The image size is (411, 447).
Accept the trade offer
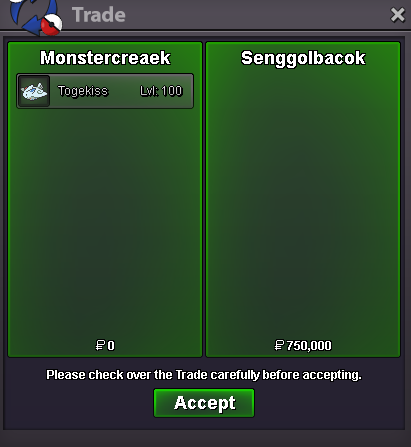tap(204, 403)
